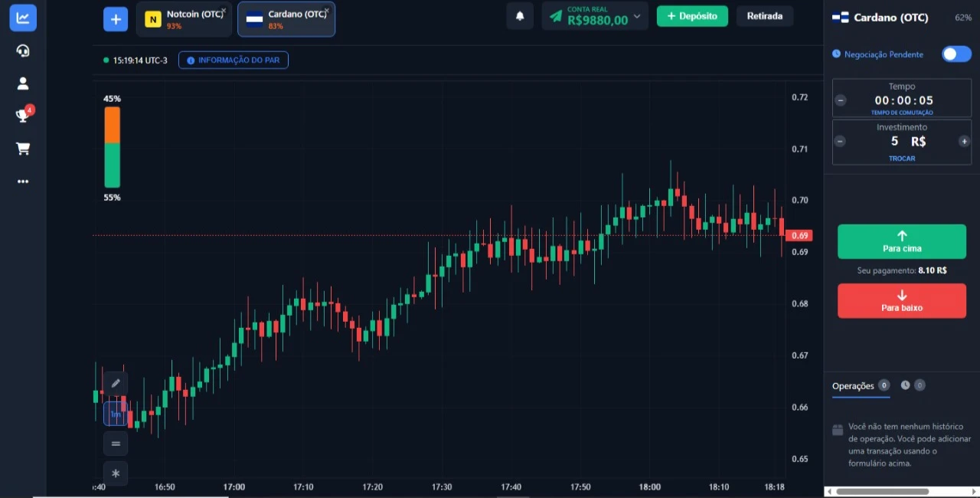This screenshot has height=498, width=980.
Task: Open the support headset icon
Action: (23, 51)
